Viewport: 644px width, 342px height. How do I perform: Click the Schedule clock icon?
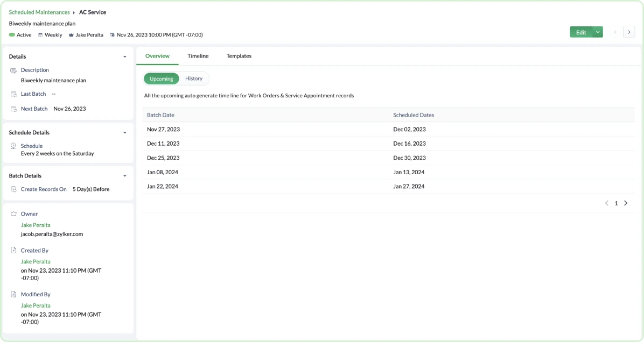coord(14,146)
